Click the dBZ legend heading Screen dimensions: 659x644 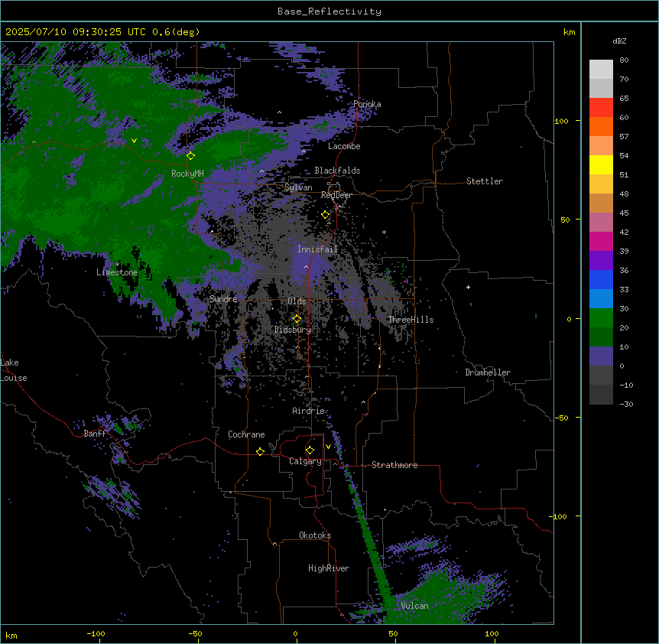[x=619, y=41]
